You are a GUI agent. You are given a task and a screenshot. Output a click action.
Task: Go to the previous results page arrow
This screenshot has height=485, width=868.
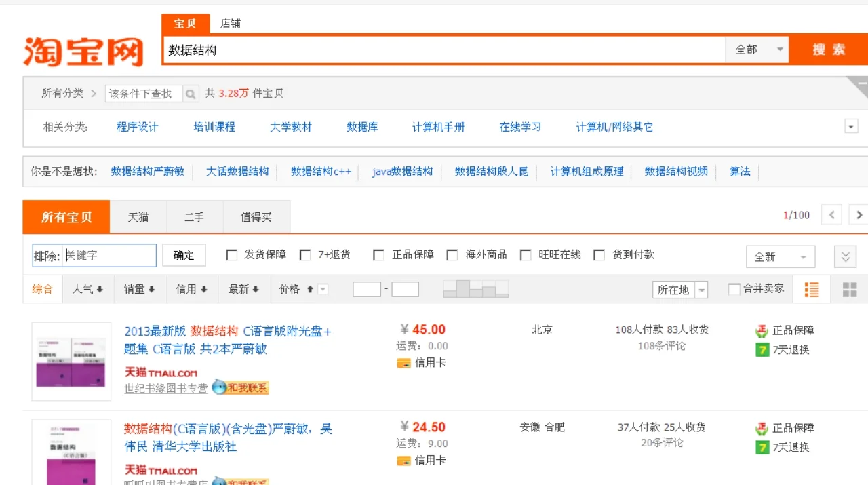click(831, 215)
